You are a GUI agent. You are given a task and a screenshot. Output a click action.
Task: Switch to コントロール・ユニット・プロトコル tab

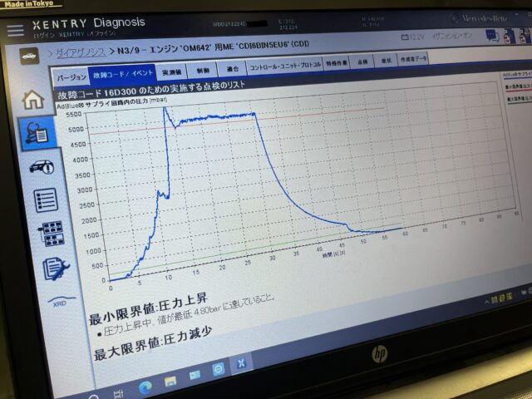285,66
